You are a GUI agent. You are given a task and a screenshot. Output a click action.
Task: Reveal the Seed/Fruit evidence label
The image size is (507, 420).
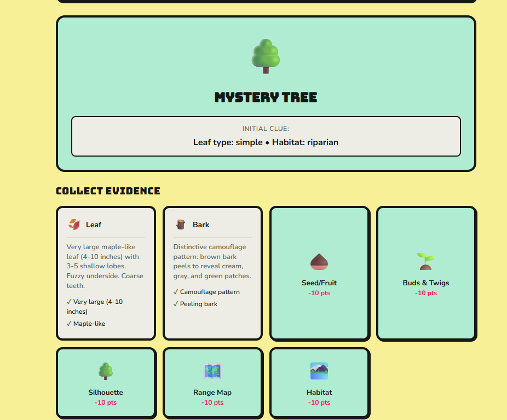click(x=319, y=283)
